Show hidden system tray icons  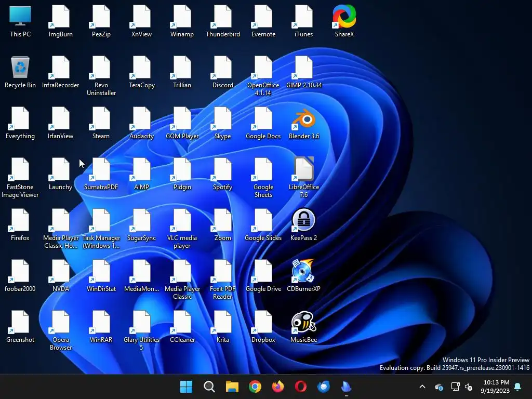coord(422,387)
